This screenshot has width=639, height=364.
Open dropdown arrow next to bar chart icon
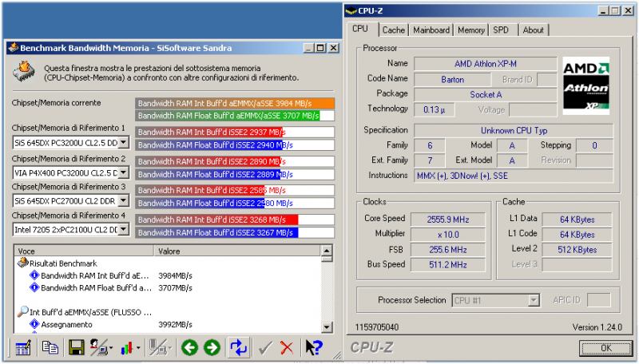(x=137, y=348)
